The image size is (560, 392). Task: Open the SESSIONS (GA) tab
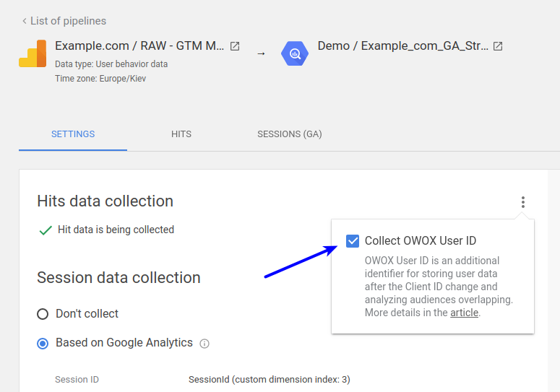pyautogui.click(x=290, y=134)
